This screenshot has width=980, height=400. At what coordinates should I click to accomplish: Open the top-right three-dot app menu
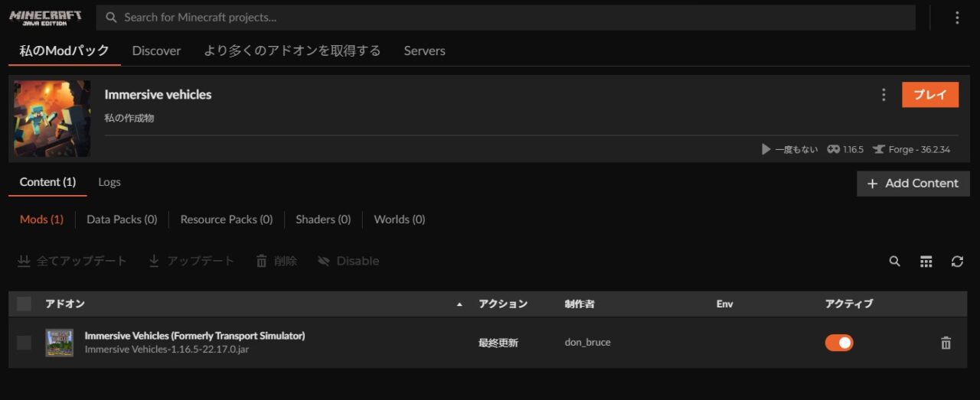point(957,18)
